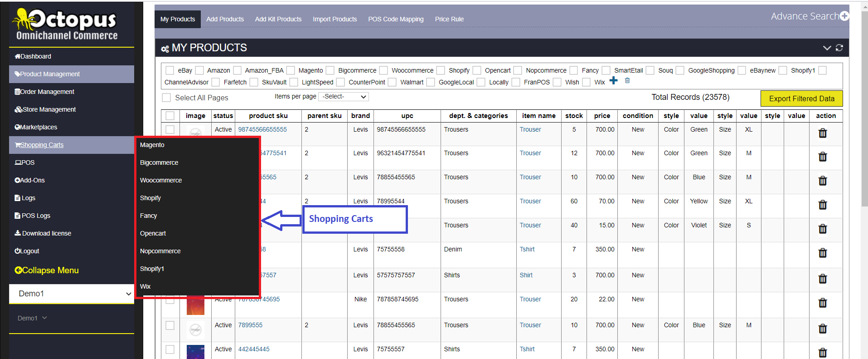Open the POS sidebar item
The height and width of the screenshot is (359, 868).
tap(72, 162)
